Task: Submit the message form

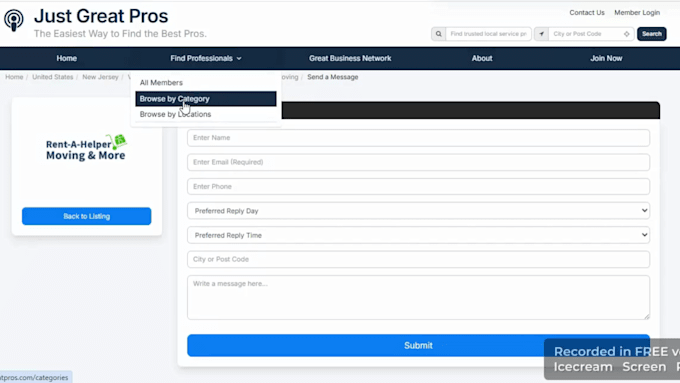Action: 418,345
